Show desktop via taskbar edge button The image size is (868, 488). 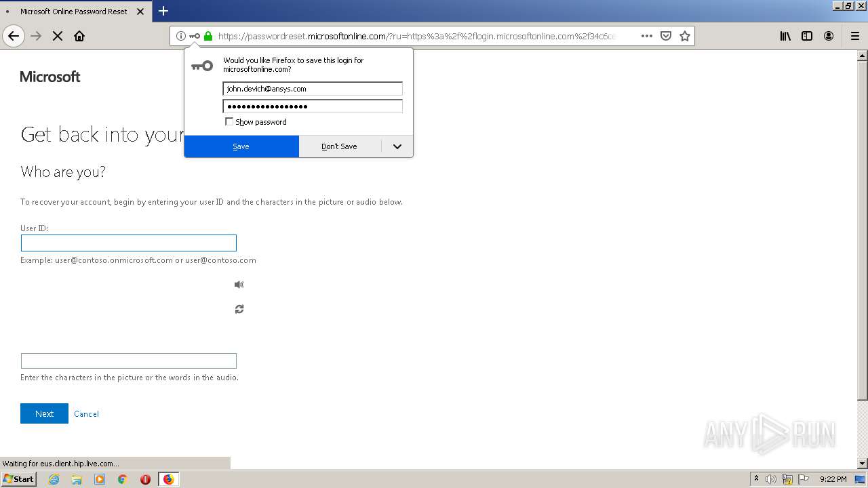pos(861,479)
